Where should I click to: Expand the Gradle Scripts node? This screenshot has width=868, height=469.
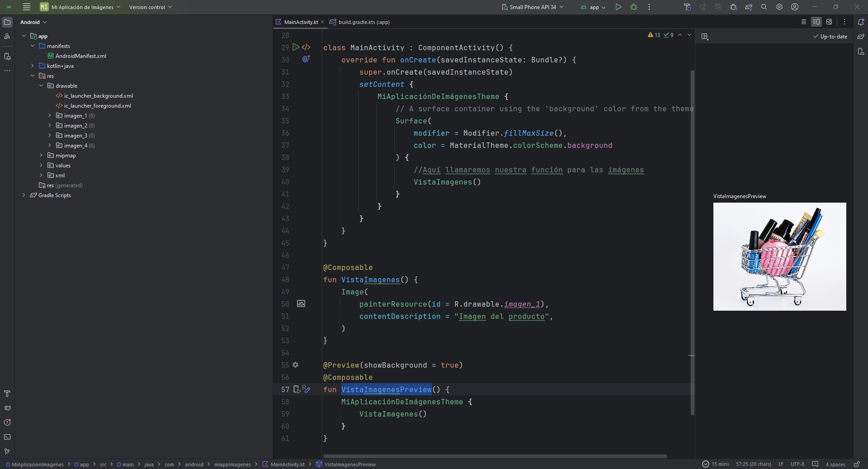(24, 195)
